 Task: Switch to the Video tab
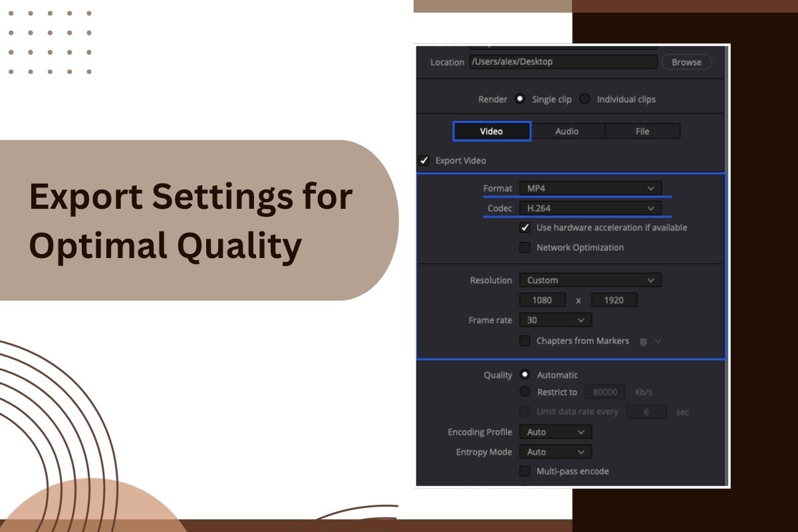pyautogui.click(x=491, y=132)
